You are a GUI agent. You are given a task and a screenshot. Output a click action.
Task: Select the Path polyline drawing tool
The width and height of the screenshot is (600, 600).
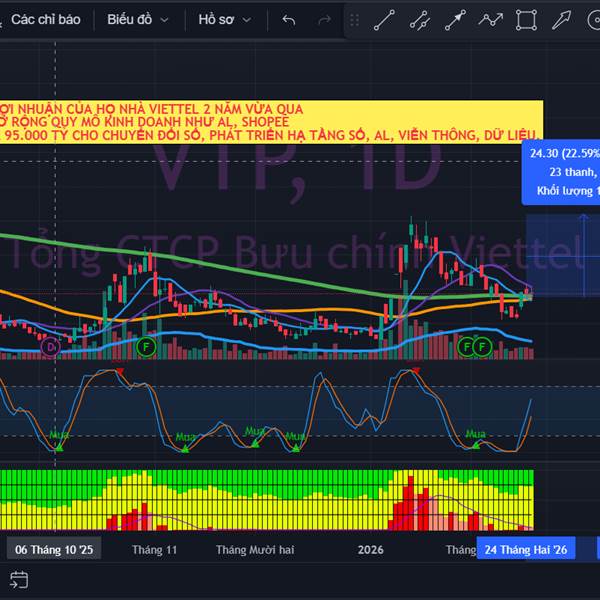(x=491, y=20)
